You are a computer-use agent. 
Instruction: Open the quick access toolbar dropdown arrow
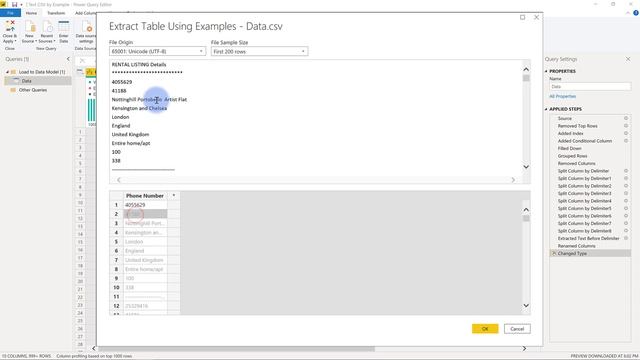(21, 4)
